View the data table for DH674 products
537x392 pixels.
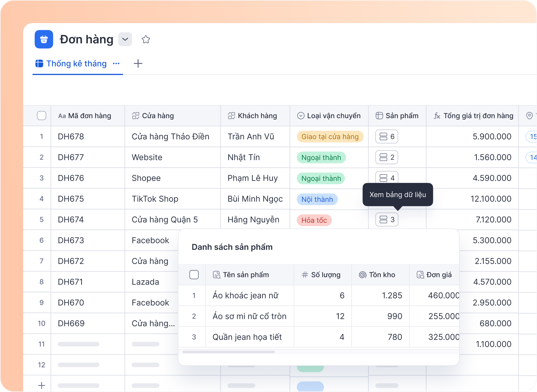tap(386, 219)
